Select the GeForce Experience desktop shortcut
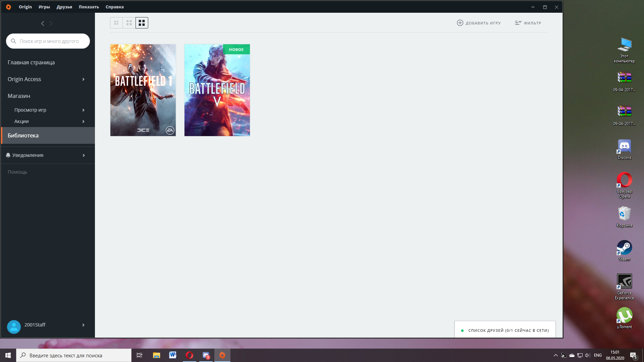Screen dimensions: 644x362 pyautogui.click(x=624, y=287)
